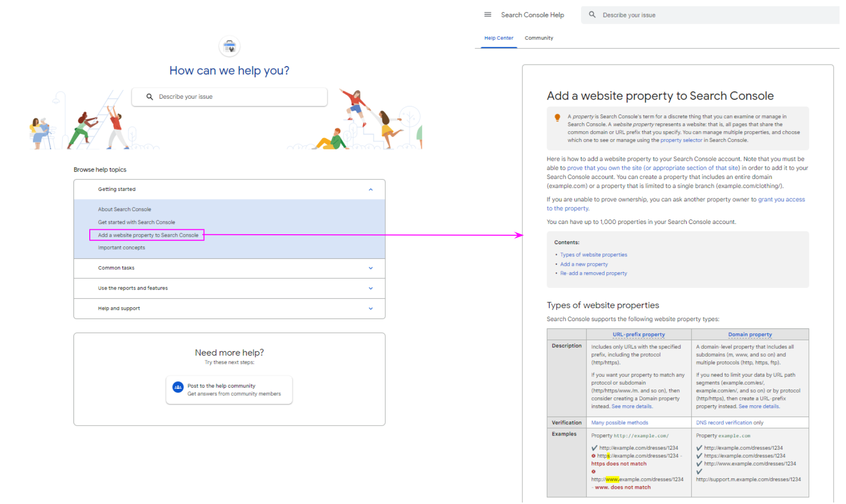
Task: Click the search magnifier under How can we help
Action: coord(149,97)
